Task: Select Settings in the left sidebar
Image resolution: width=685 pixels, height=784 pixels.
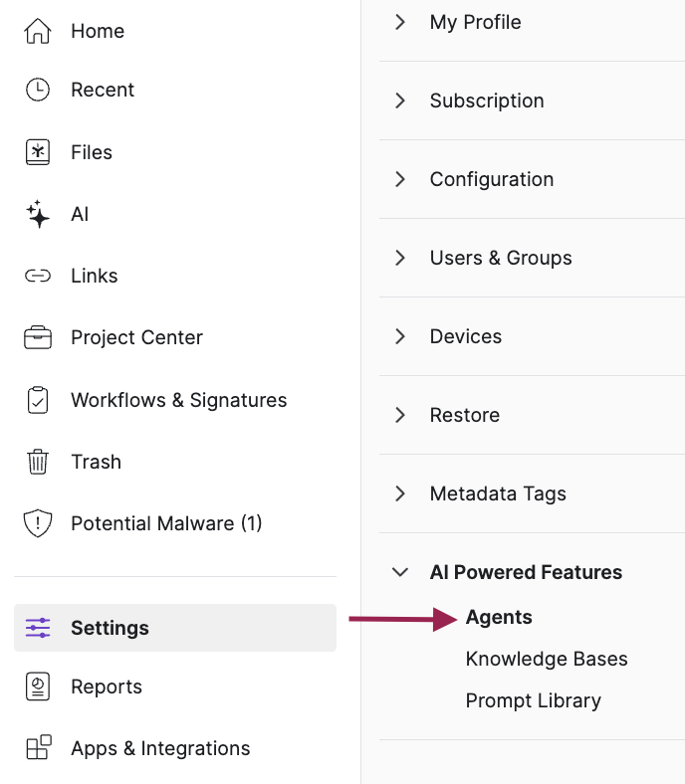Action: click(x=110, y=628)
